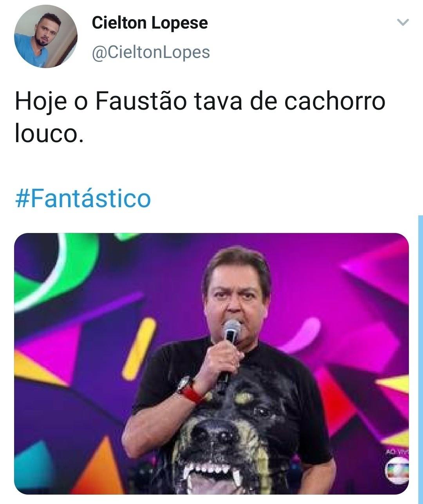The width and height of the screenshot is (423, 504).
Task: Open Cielton Lopese's round profile avatar
Action: point(46,36)
